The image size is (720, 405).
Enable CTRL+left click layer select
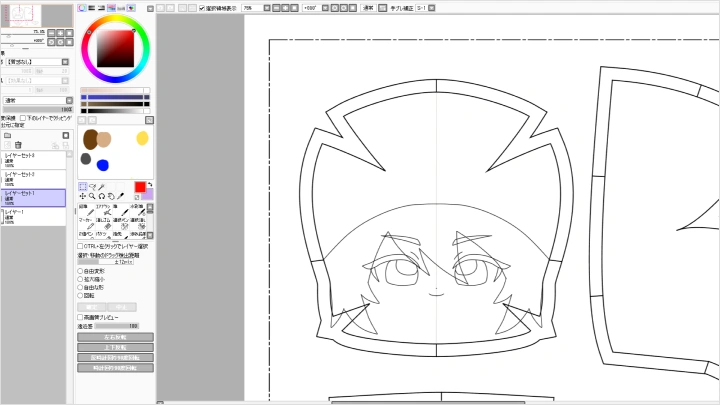(x=80, y=247)
